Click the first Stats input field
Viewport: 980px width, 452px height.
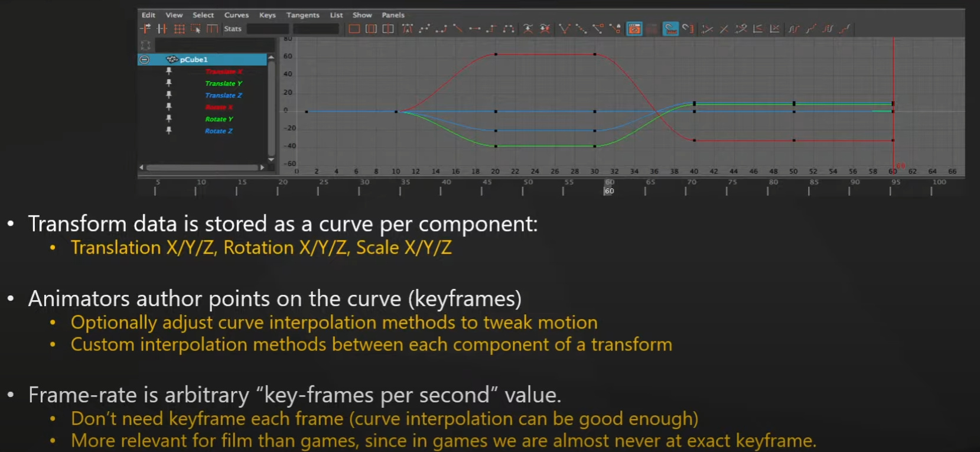tap(268, 29)
